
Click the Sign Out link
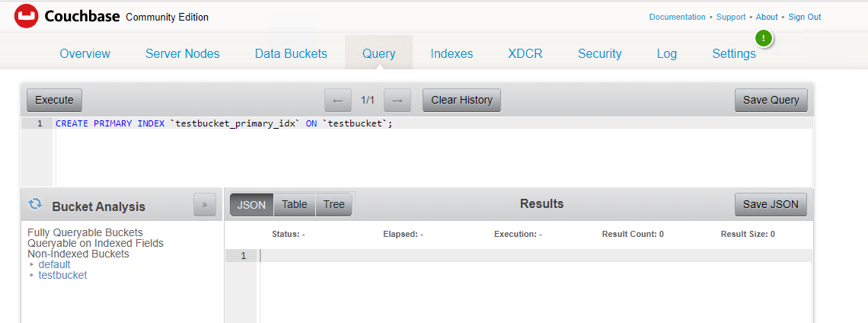[x=804, y=18]
